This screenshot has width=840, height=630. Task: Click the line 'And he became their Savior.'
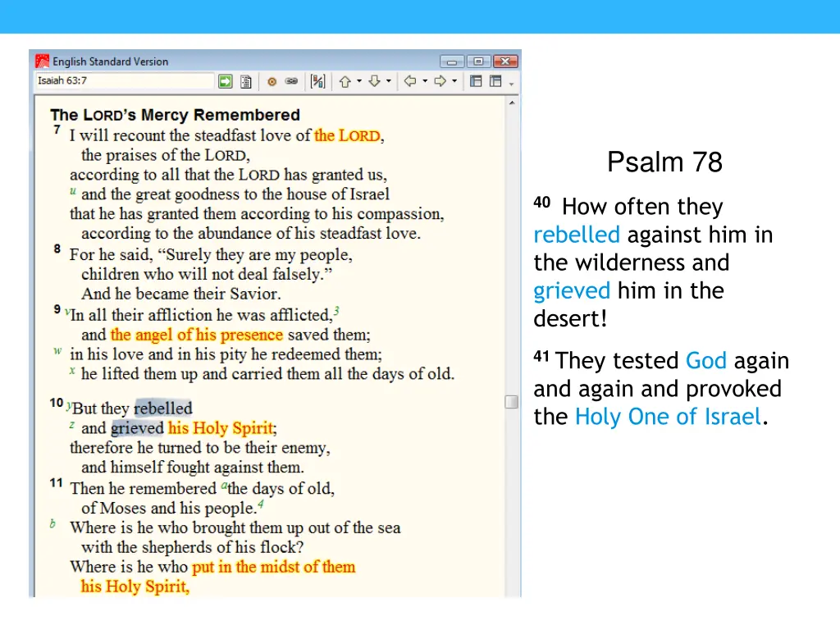[181, 294]
